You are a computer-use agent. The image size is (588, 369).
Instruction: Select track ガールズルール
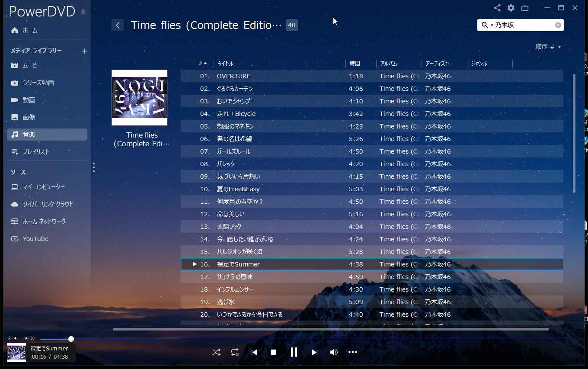tap(372, 151)
